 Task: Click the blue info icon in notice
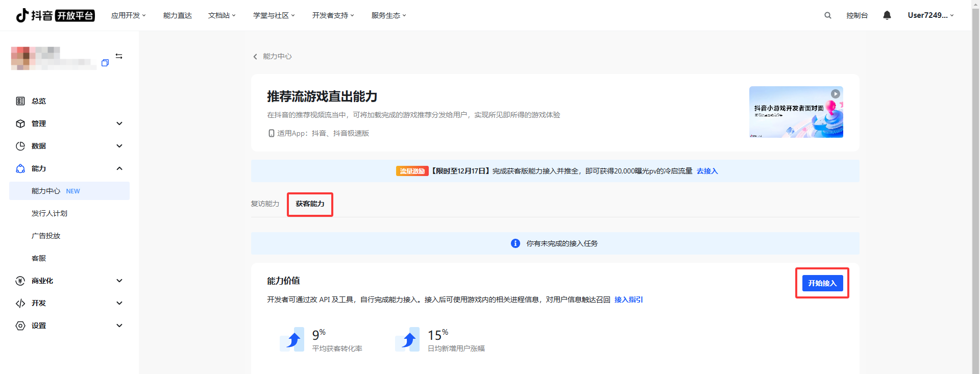(x=515, y=243)
